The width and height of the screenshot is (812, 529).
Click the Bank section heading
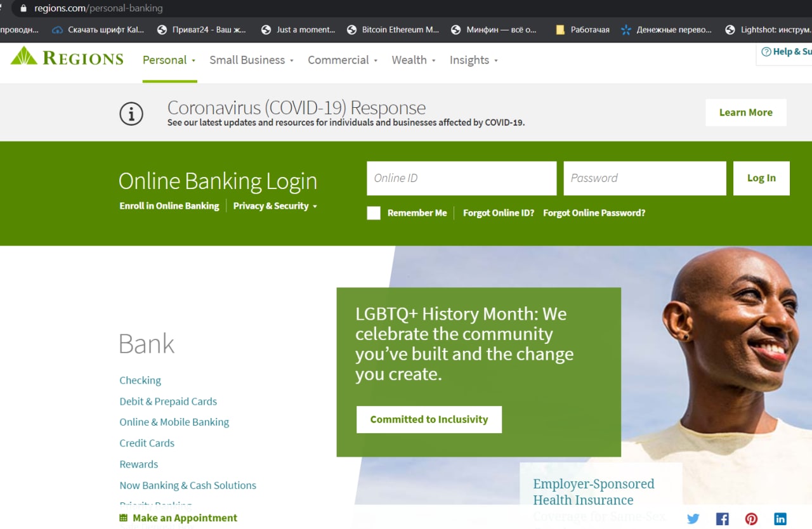[147, 344]
